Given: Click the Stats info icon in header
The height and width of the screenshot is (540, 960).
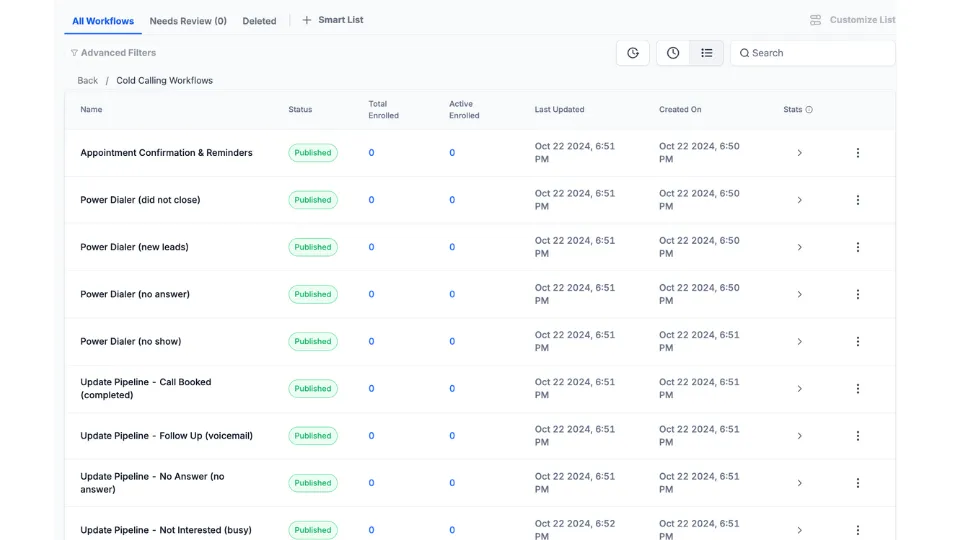Looking at the screenshot, I should coord(809,110).
